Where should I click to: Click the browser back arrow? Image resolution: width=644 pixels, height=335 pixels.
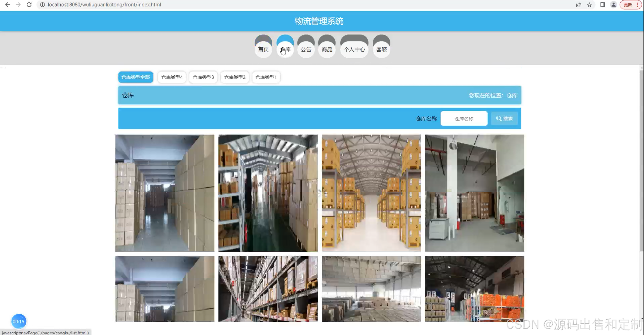[8, 5]
